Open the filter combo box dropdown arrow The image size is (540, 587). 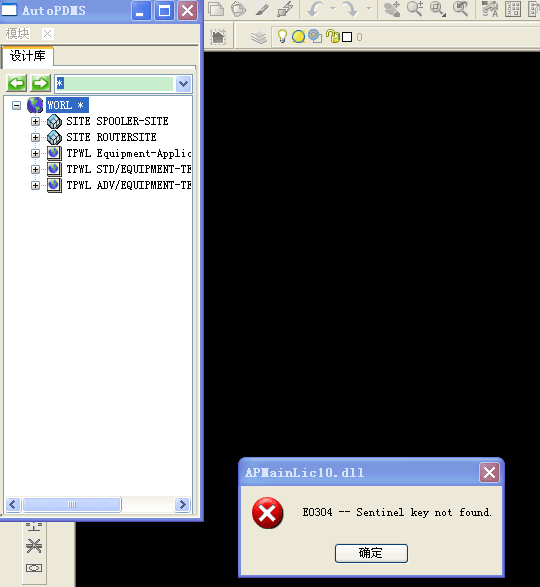tap(183, 83)
